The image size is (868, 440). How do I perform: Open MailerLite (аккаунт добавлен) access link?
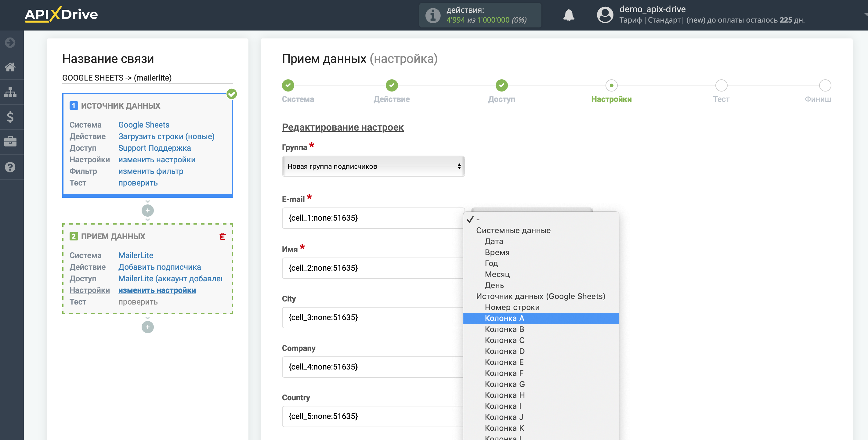click(x=170, y=279)
